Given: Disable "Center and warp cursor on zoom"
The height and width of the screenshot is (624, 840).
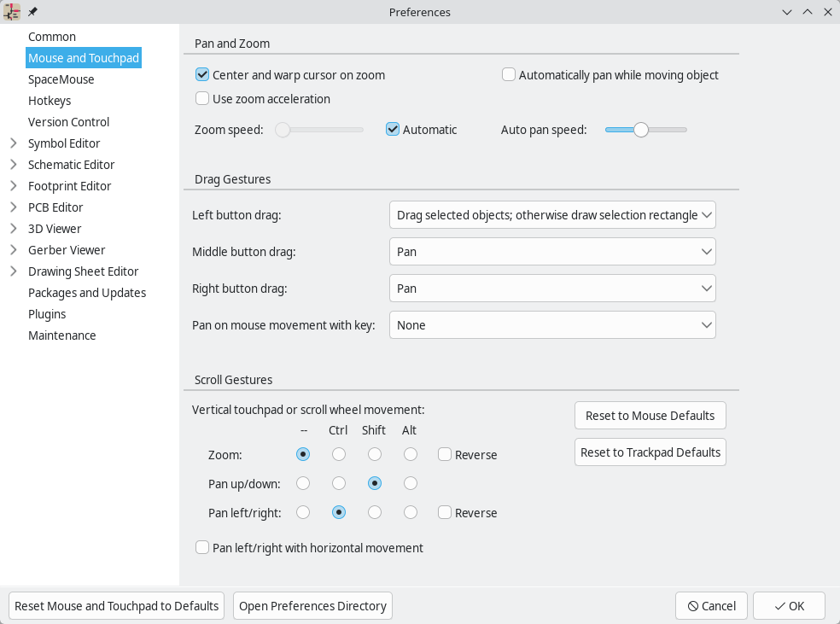Looking at the screenshot, I should [202, 74].
